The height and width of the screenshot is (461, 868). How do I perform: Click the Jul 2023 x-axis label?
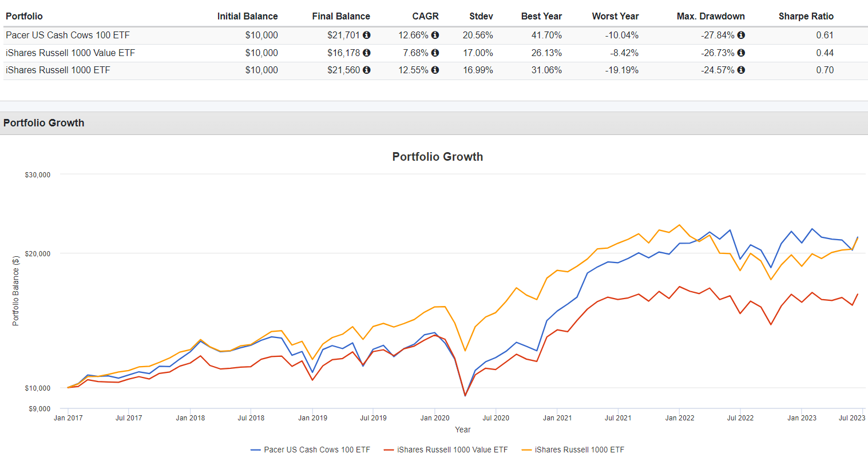(852, 418)
